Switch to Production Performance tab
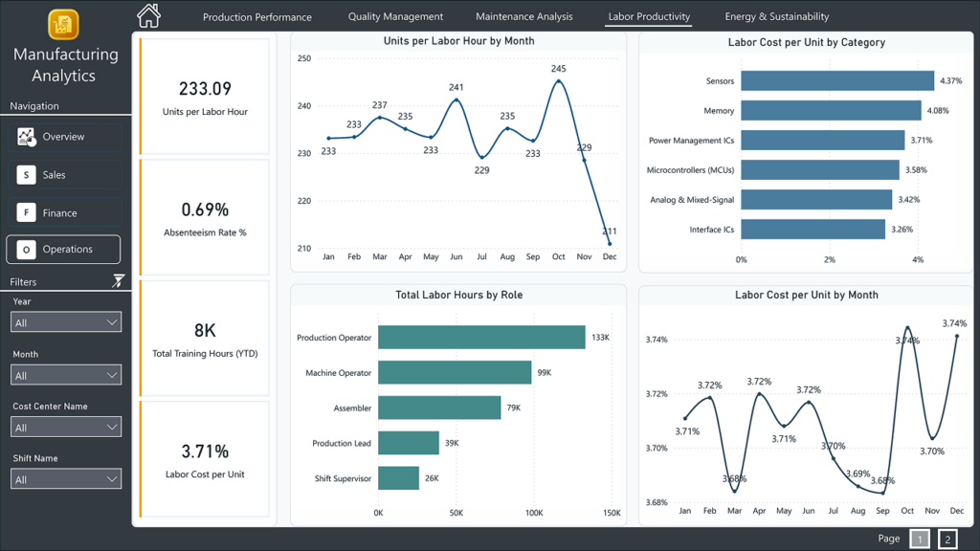Viewport: 980px width, 551px height. [256, 17]
